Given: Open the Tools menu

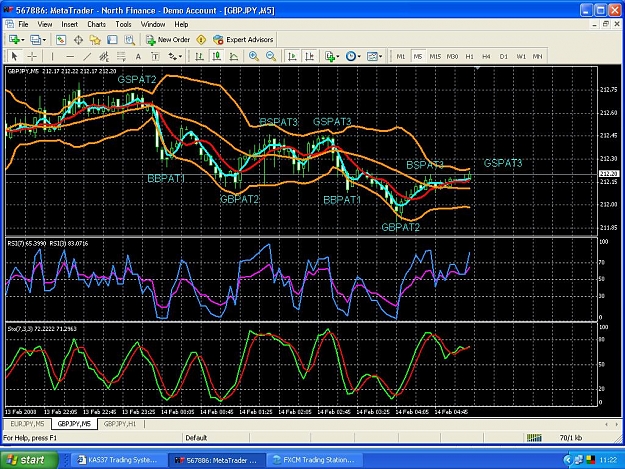Looking at the screenshot, I should coord(123,24).
